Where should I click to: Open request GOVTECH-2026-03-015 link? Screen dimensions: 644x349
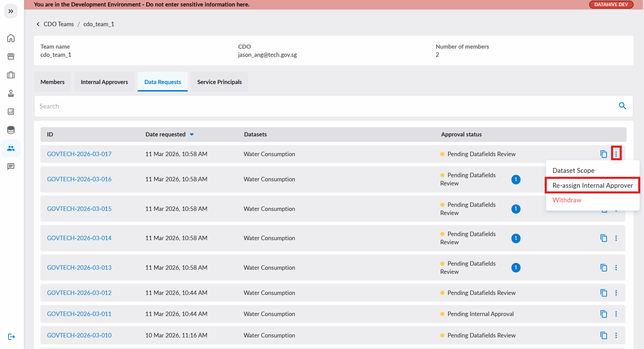click(x=79, y=209)
